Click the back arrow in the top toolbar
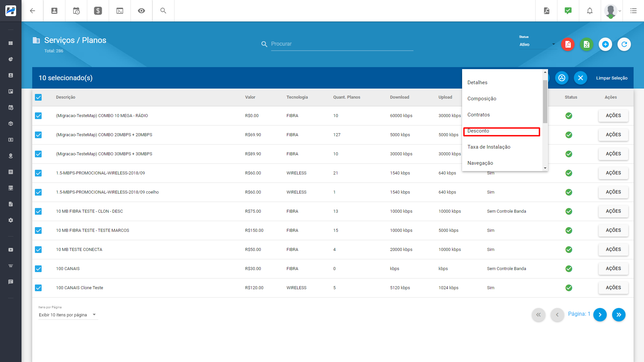The height and width of the screenshot is (362, 644). point(33,11)
